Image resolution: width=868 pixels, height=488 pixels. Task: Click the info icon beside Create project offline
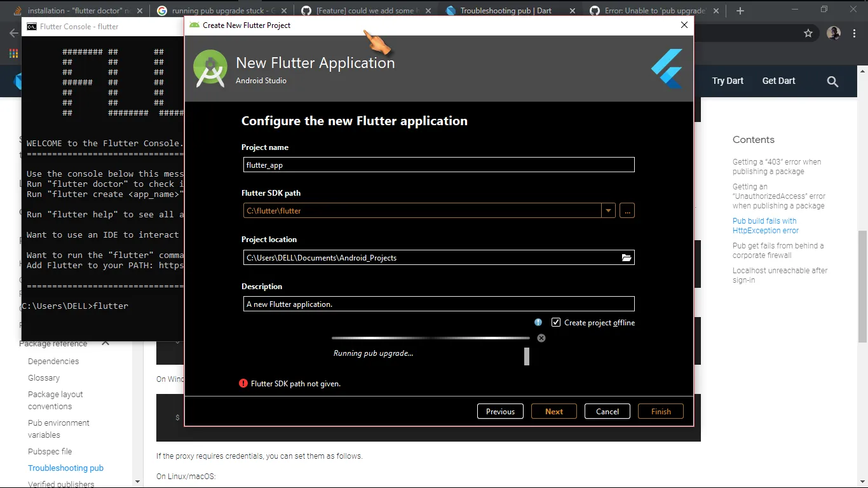[538, 322]
